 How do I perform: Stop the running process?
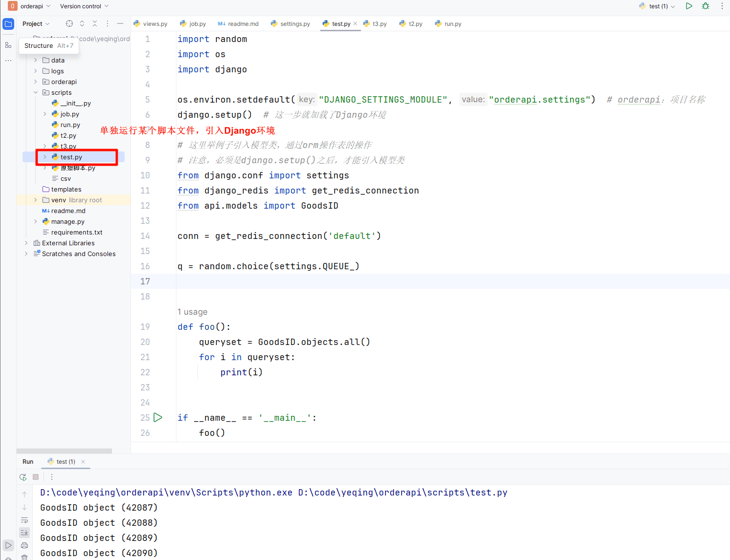point(36,477)
